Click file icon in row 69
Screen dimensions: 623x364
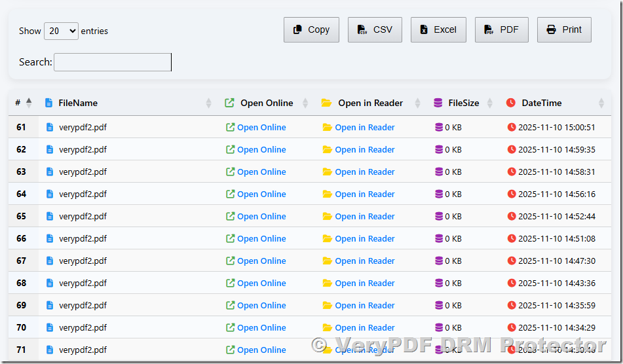pos(50,305)
